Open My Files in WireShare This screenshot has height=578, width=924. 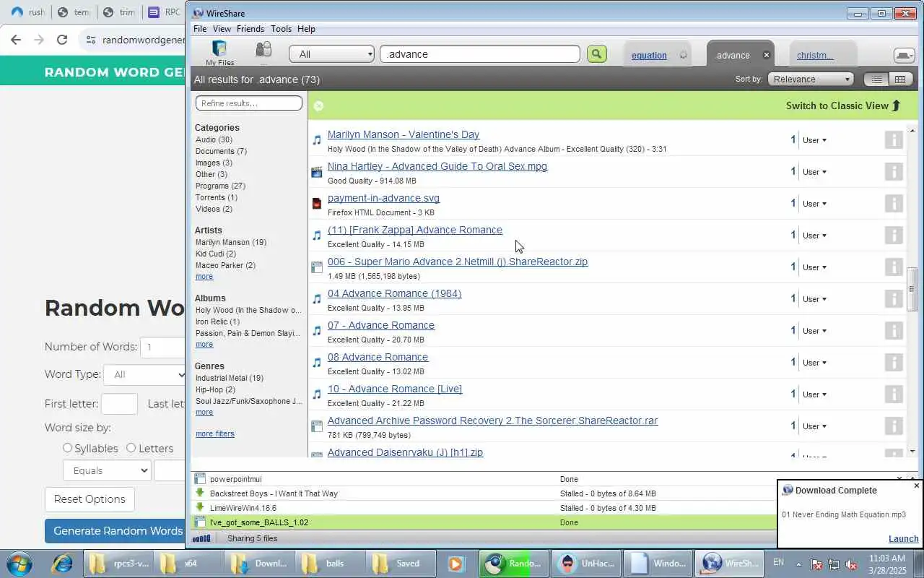pos(219,53)
